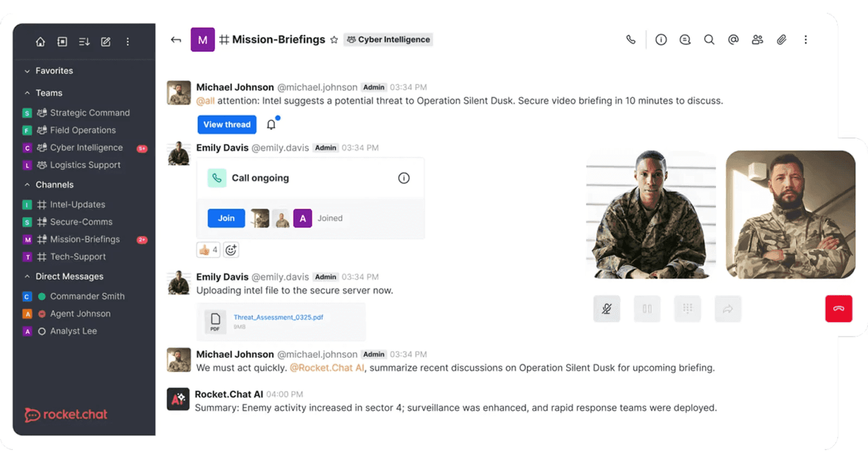868x454 pixels.
Task: Open direct message with Agent Johnson
Action: 84,314
